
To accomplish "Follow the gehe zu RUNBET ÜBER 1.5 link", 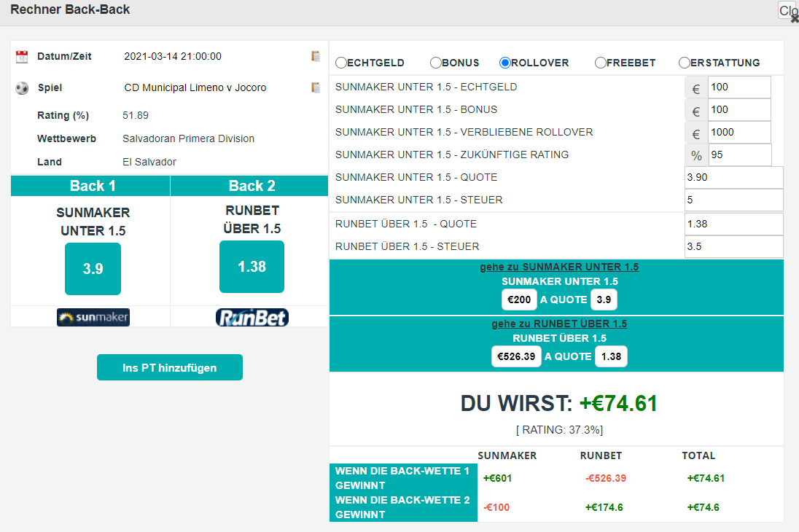I will 558,324.
